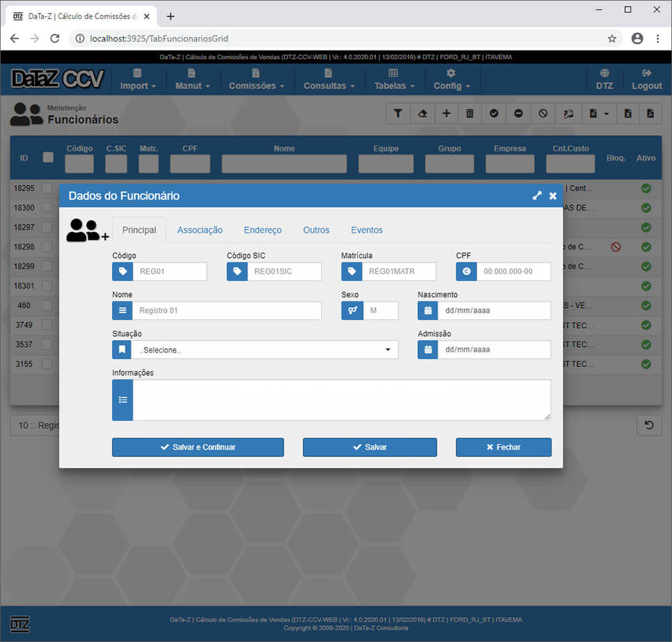The width and height of the screenshot is (672, 642).
Task: Open the Endereço tab
Action: 263,230
